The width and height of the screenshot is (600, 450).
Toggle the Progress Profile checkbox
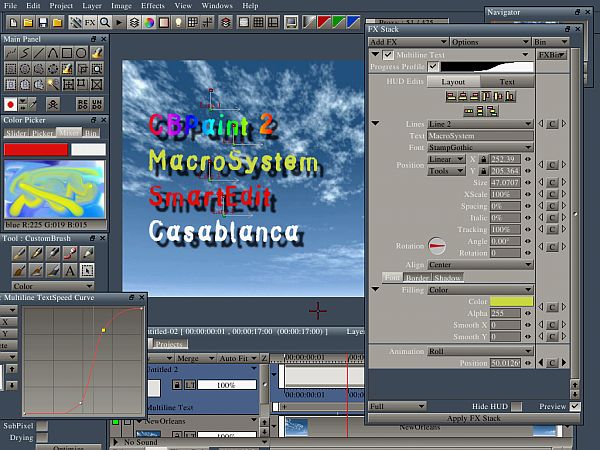pos(433,67)
